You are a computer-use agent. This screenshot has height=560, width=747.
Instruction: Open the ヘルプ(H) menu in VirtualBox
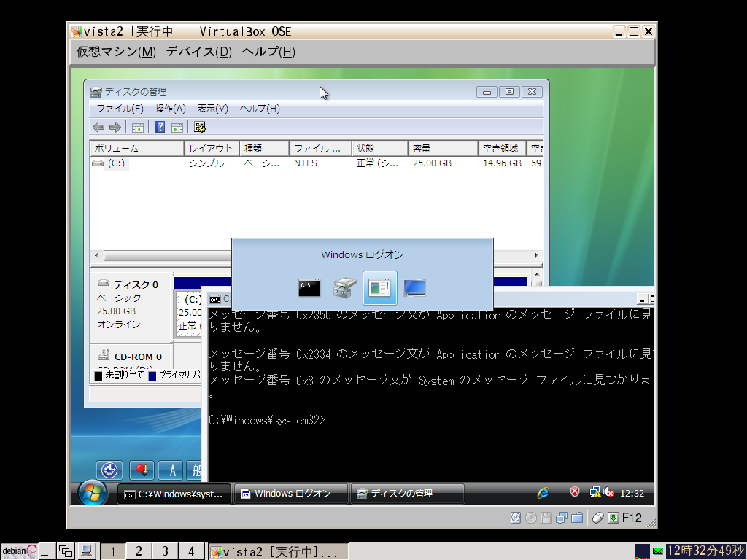pos(268,52)
